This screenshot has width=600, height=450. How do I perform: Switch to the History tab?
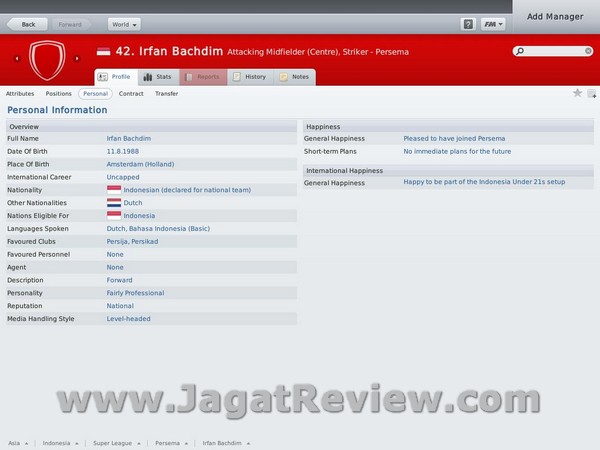[250, 77]
